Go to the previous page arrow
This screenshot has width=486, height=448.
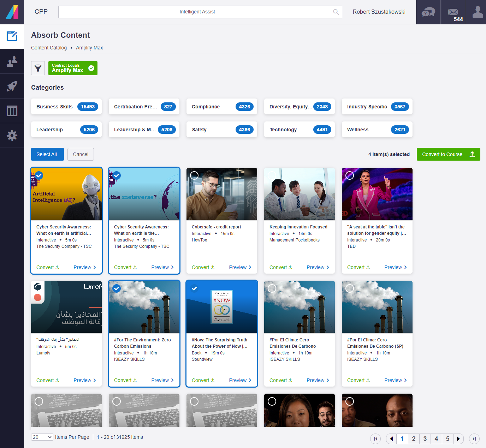pyautogui.click(x=391, y=439)
